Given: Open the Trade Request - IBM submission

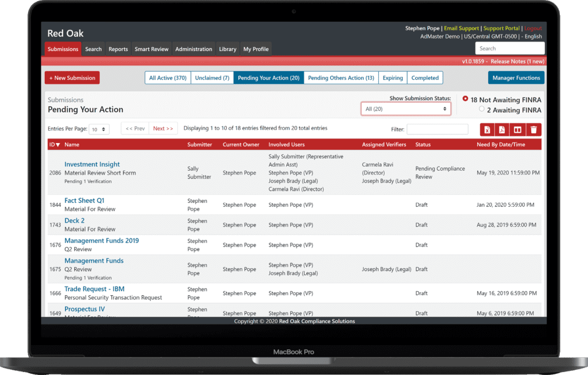Looking at the screenshot, I should click(95, 289).
